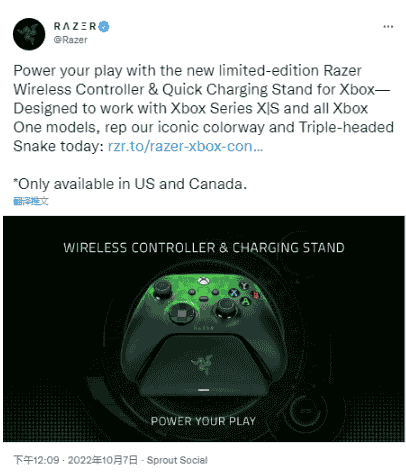Click the green A button on controller
406x476 pixels.
pyautogui.click(x=246, y=301)
